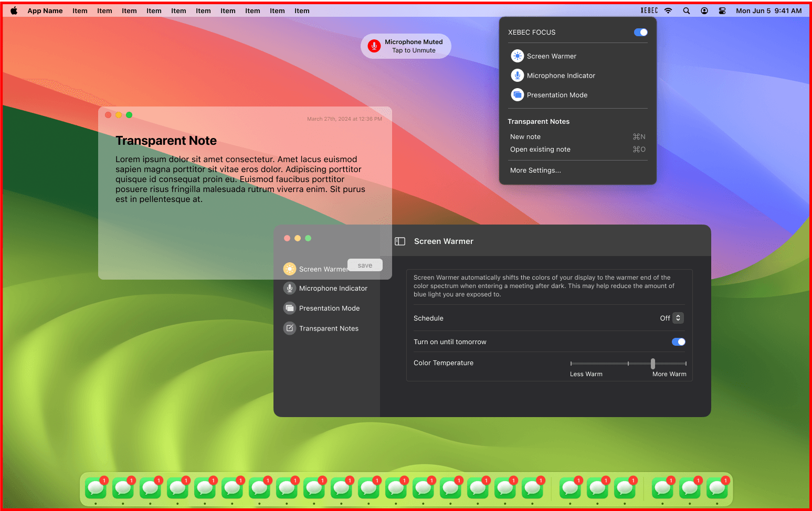Image resolution: width=812 pixels, height=511 pixels.
Task: Click the note's March 27th timestamp
Action: click(x=344, y=119)
